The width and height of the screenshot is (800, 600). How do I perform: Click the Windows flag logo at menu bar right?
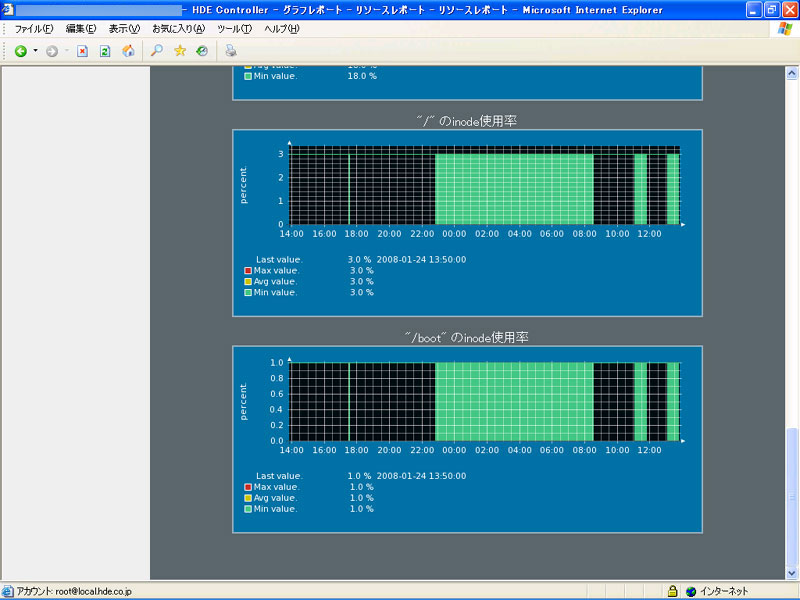(785, 29)
